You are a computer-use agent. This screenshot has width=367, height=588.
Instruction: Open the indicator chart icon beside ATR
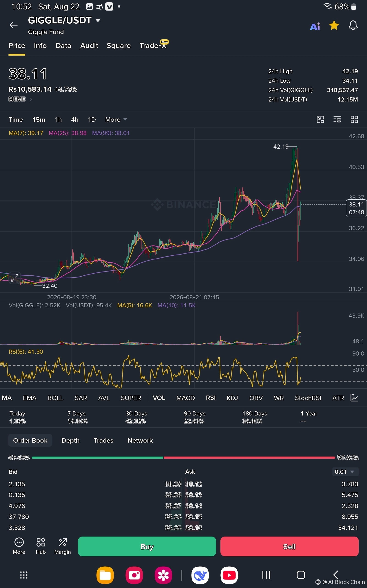pos(354,398)
